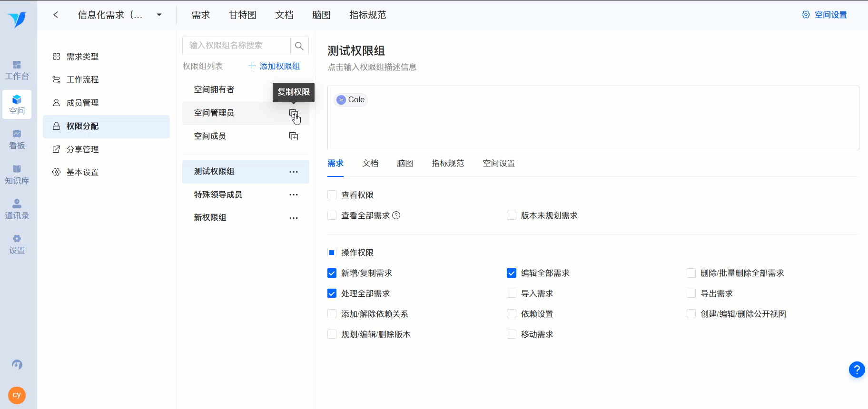Select the 脑图 permission tab
The image size is (868, 409).
click(405, 163)
